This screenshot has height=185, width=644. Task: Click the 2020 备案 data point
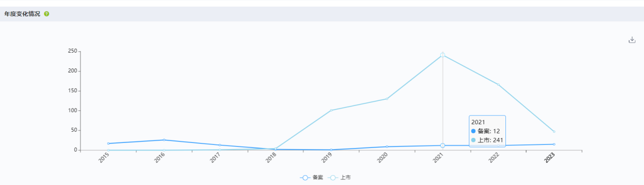click(x=387, y=146)
